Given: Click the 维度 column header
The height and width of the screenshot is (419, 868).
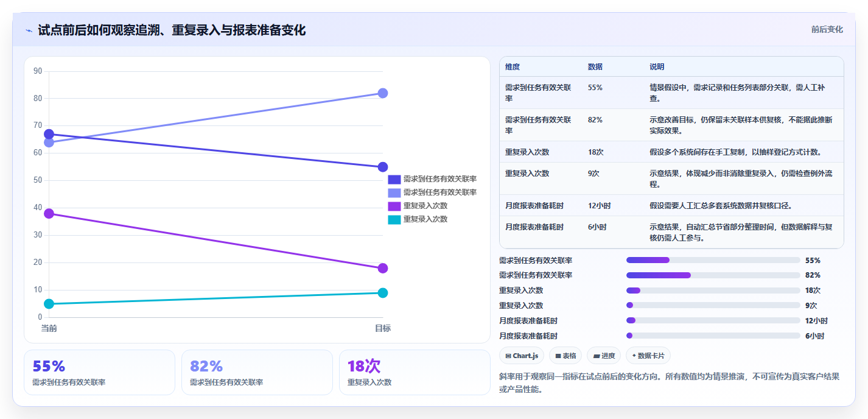Looking at the screenshot, I should click(x=513, y=66).
